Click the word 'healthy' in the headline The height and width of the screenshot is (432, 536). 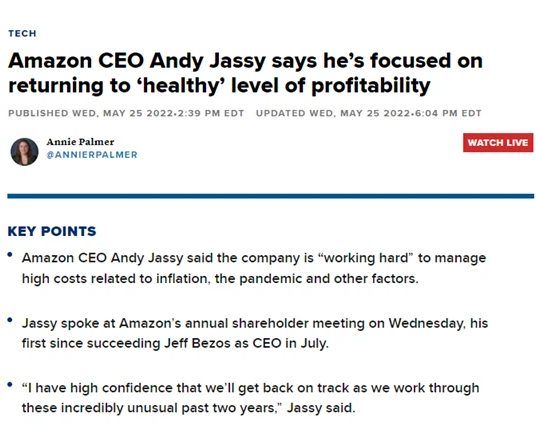pos(182,85)
